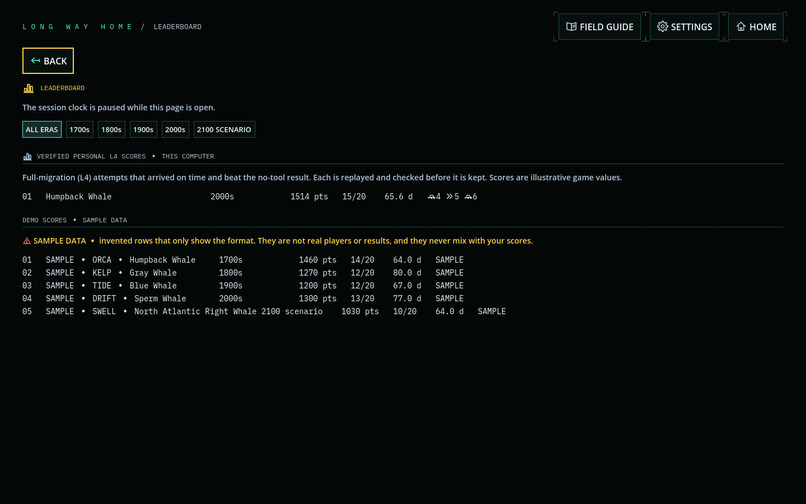Image resolution: width=806 pixels, height=504 pixels.
Task: Click the 65.6 d duration value
Action: pyautogui.click(x=398, y=196)
